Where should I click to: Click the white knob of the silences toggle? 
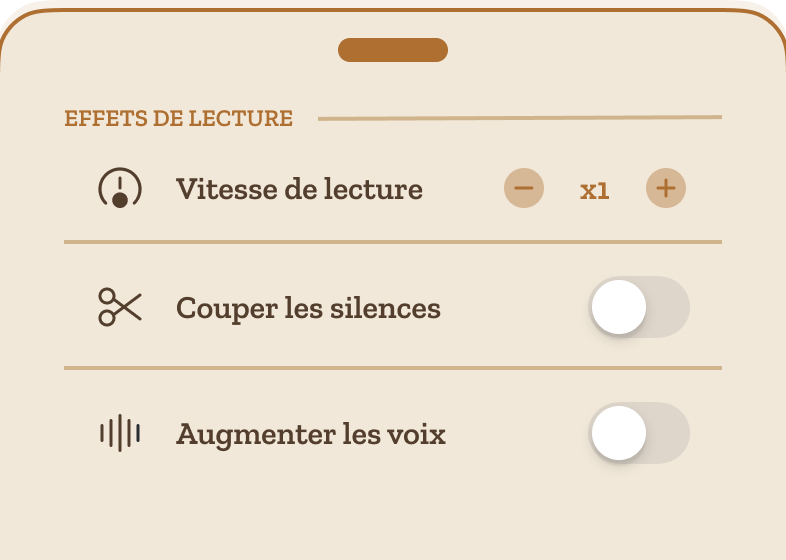pyautogui.click(x=619, y=307)
